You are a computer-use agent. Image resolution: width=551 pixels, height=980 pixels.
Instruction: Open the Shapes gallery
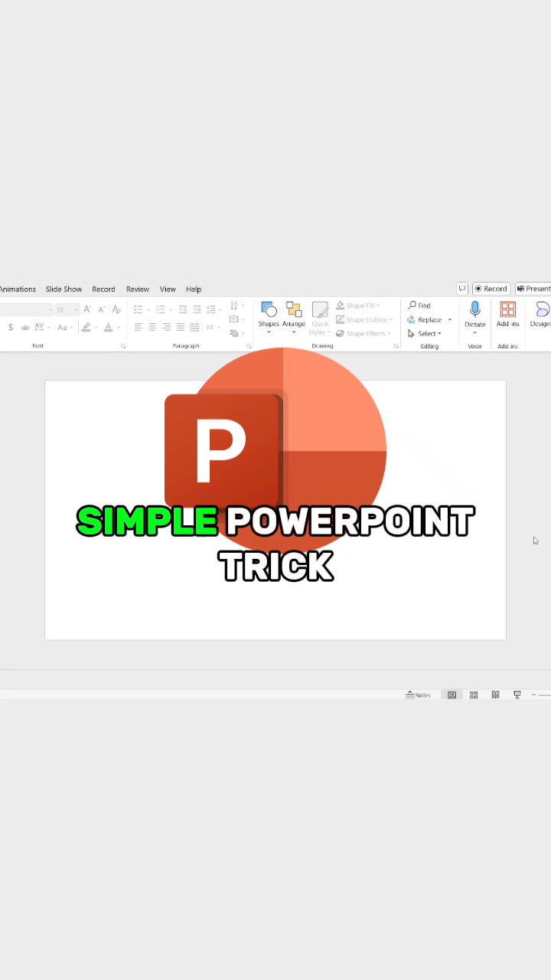tap(269, 318)
